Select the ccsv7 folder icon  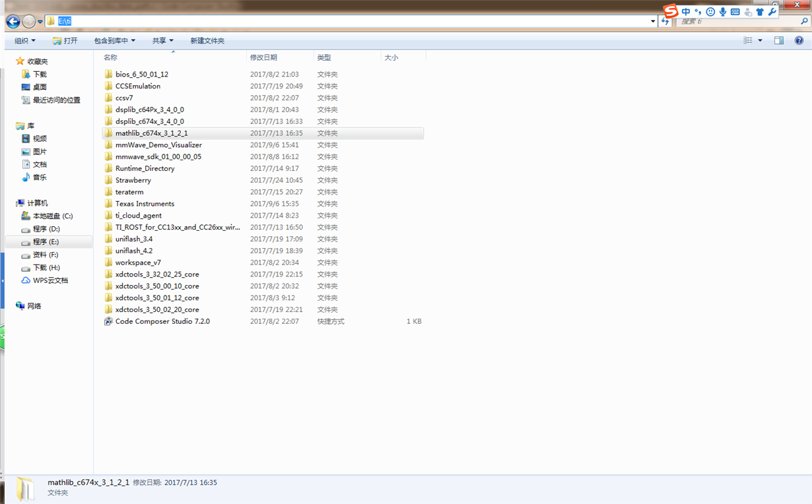(109, 98)
